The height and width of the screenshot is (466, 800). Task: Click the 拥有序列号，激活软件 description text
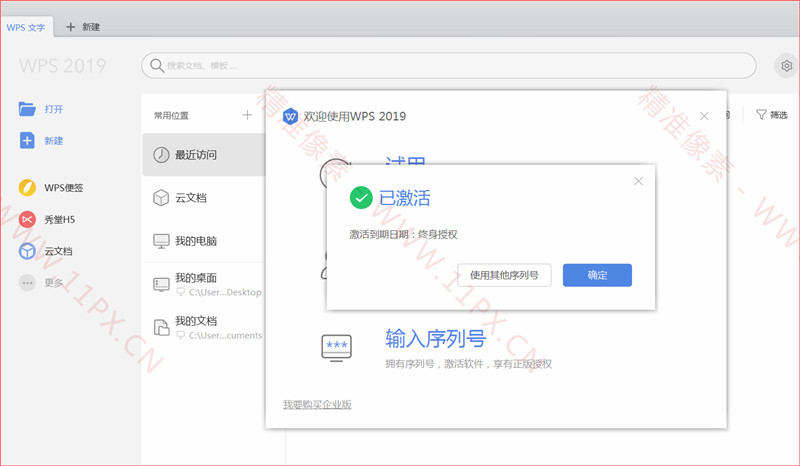click(x=468, y=364)
